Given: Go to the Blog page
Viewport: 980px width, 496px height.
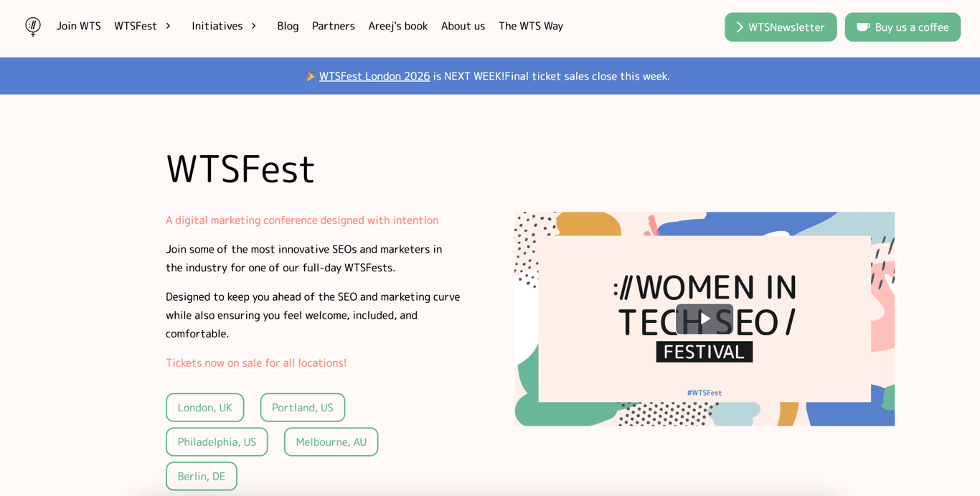Looking at the screenshot, I should click(288, 26).
